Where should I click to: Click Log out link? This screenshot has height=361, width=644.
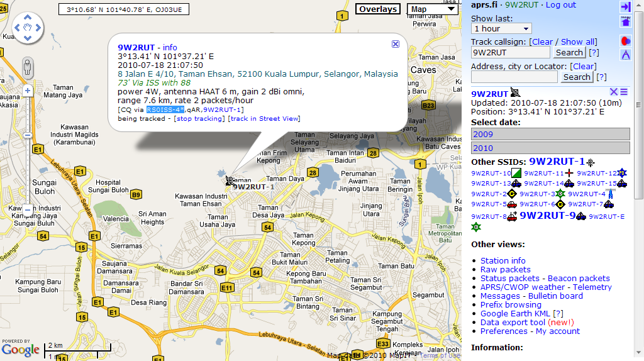click(x=560, y=5)
